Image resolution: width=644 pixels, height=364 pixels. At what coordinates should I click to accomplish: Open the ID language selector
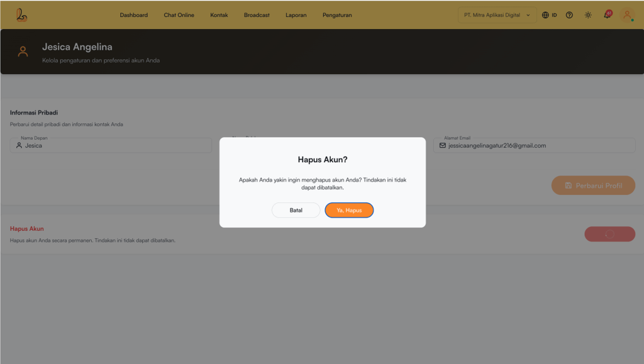[554, 15]
